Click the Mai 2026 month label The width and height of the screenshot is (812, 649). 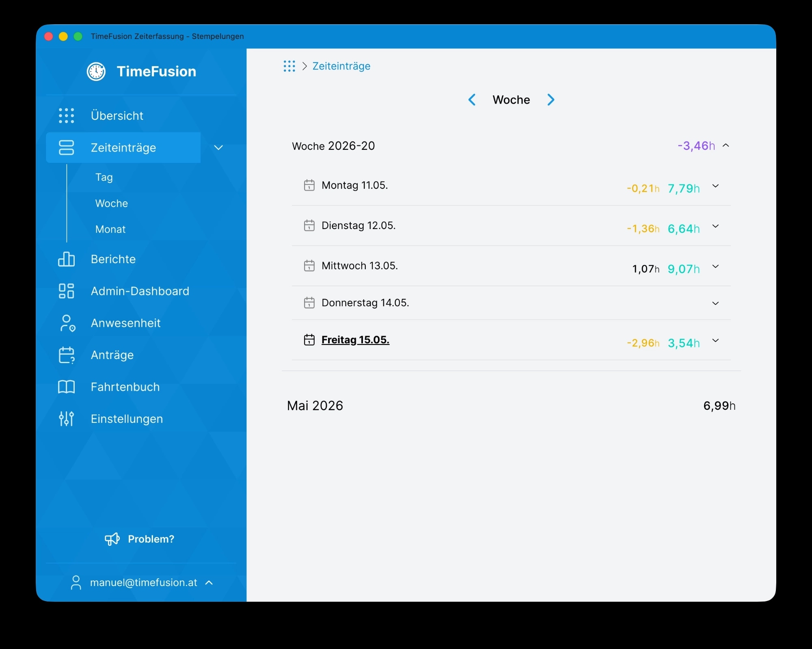pos(315,406)
